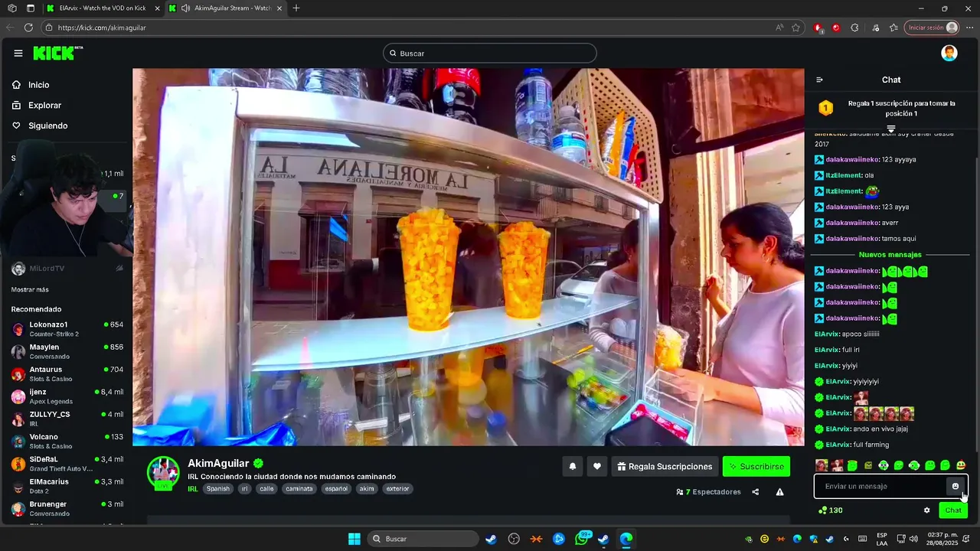Click the notification bell for AkimAguilar
The height and width of the screenshot is (551, 980).
coord(572,466)
